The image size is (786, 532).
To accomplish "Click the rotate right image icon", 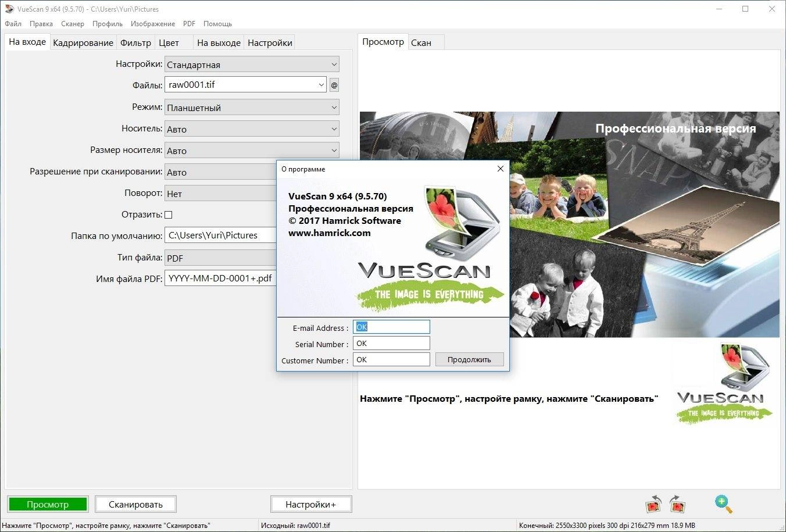I will pos(677,504).
